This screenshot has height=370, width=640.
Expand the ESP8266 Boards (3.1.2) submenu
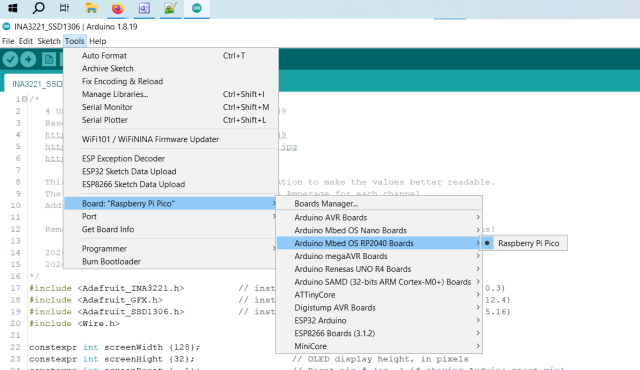pos(379,333)
